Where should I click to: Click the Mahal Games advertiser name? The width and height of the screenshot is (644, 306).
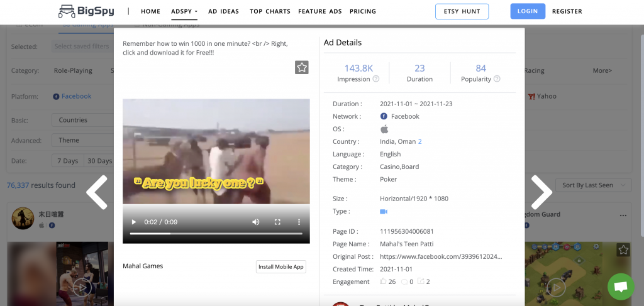[x=143, y=266]
